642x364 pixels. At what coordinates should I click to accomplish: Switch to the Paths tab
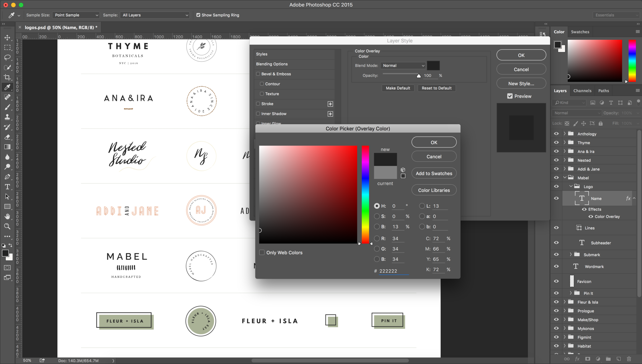[603, 91]
